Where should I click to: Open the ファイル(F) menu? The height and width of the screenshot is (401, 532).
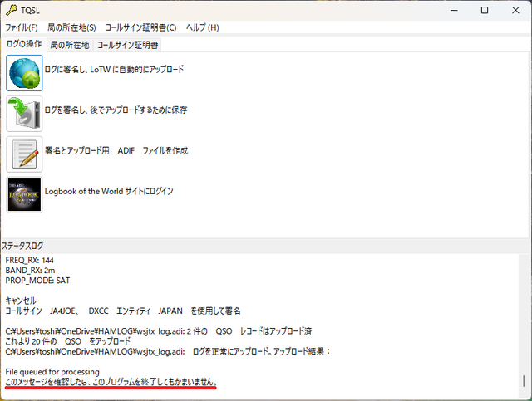click(x=22, y=27)
